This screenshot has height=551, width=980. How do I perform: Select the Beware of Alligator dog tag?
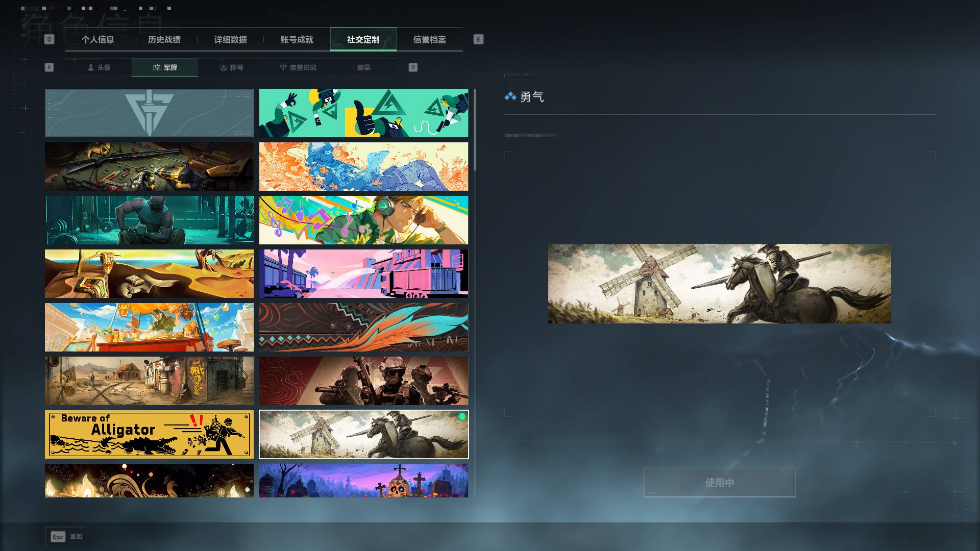coord(150,435)
